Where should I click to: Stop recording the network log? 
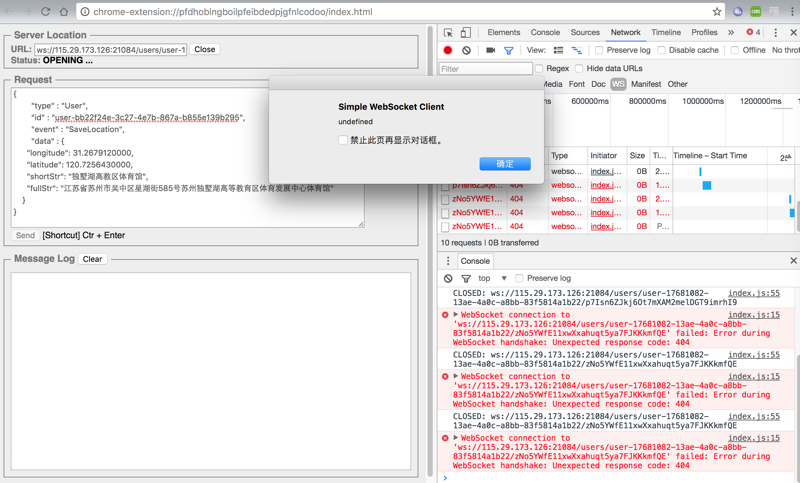click(x=447, y=50)
